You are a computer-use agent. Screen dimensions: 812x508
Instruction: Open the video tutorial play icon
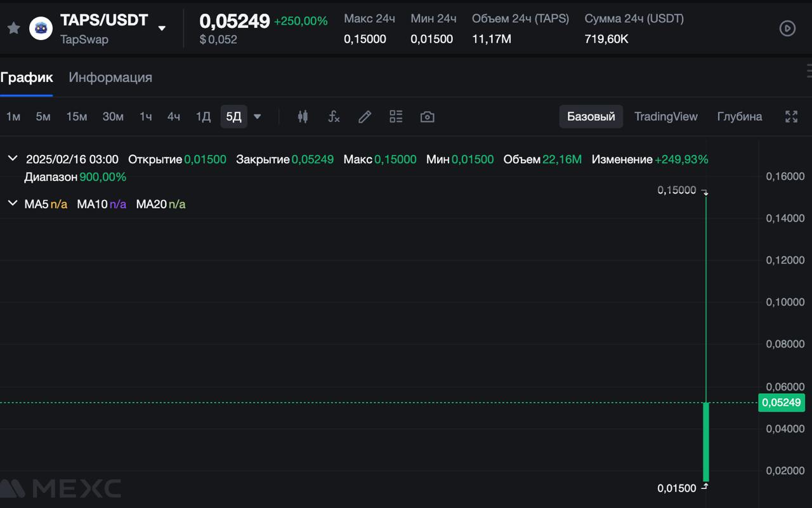point(787,29)
